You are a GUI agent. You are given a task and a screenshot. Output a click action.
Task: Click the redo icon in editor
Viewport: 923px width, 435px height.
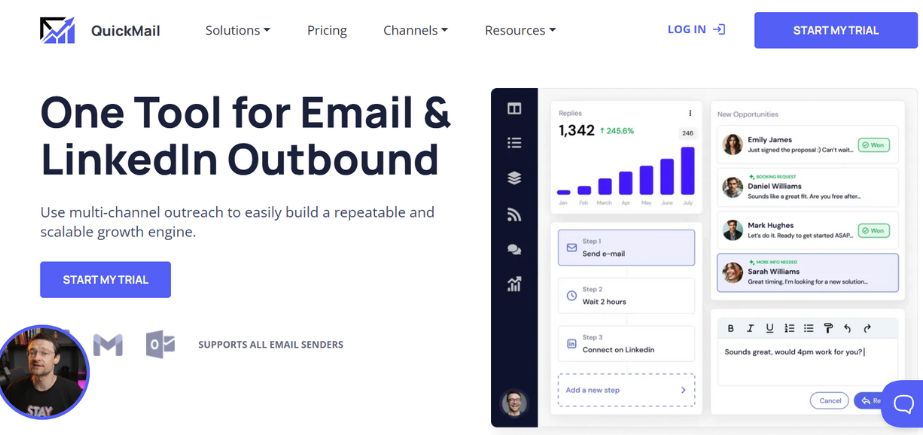pyautogui.click(x=867, y=328)
